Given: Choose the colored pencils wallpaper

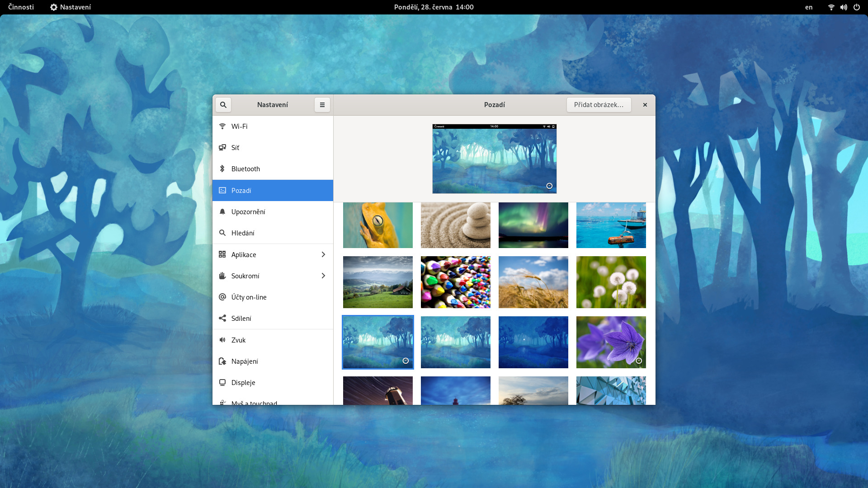Looking at the screenshot, I should (455, 282).
